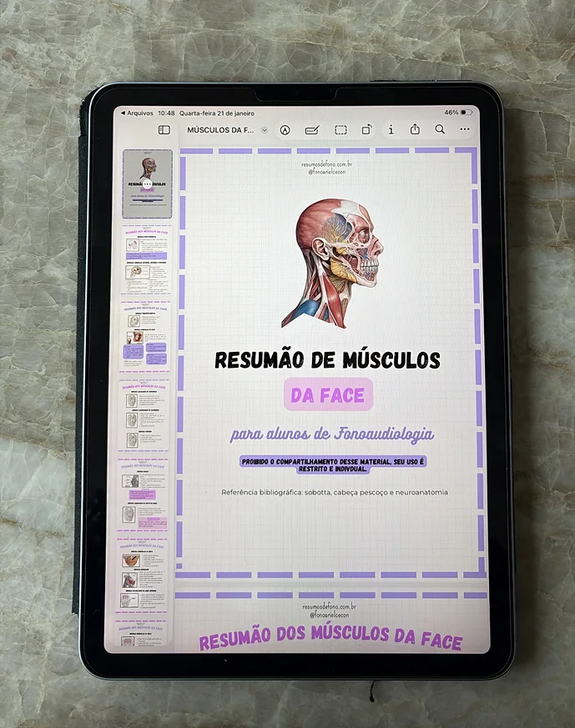Screen dimensions: 575x728
Task: Tap @fonoarielcecon handle at top of cover
Action: coord(326,172)
